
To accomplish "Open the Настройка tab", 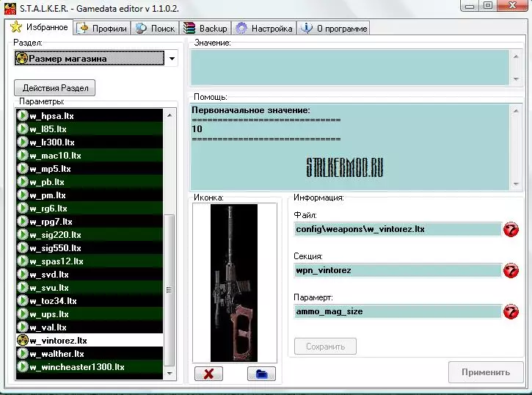I will coord(264,29).
